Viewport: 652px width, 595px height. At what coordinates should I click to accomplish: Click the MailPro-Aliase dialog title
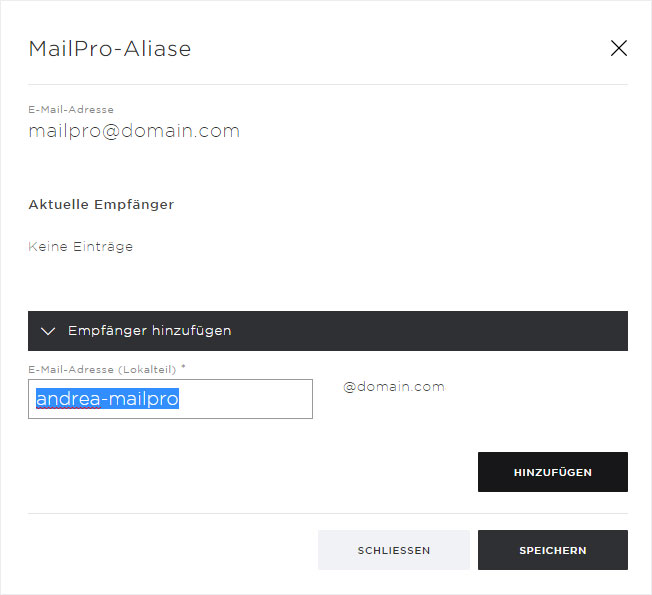pos(110,49)
